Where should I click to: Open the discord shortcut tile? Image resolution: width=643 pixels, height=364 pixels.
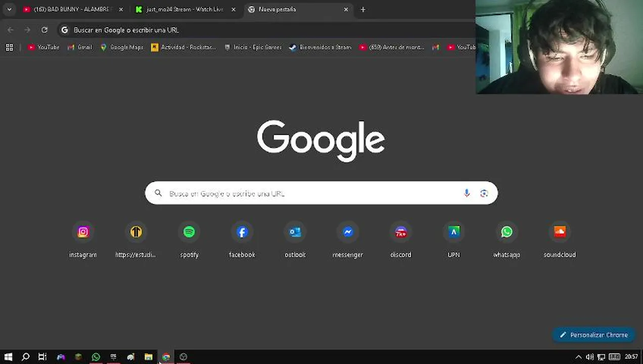point(401,241)
